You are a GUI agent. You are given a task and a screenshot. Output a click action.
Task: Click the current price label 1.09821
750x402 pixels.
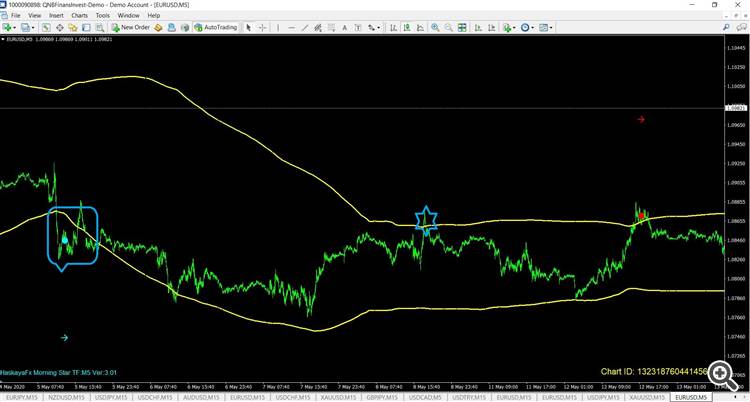click(x=735, y=108)
